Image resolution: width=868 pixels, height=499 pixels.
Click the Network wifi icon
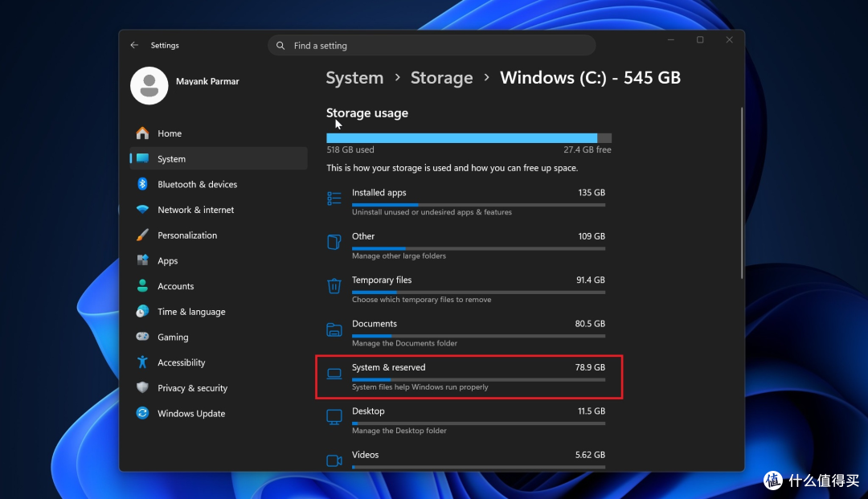tap(142, 210)
